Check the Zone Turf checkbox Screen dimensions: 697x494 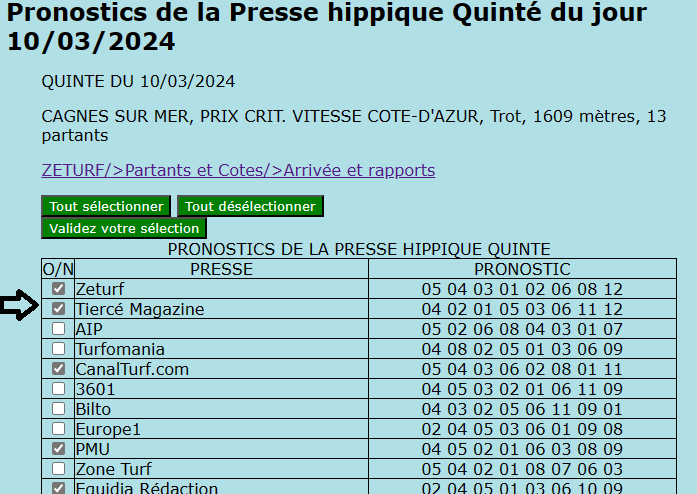pyautogui.click(x=59, y=469)
